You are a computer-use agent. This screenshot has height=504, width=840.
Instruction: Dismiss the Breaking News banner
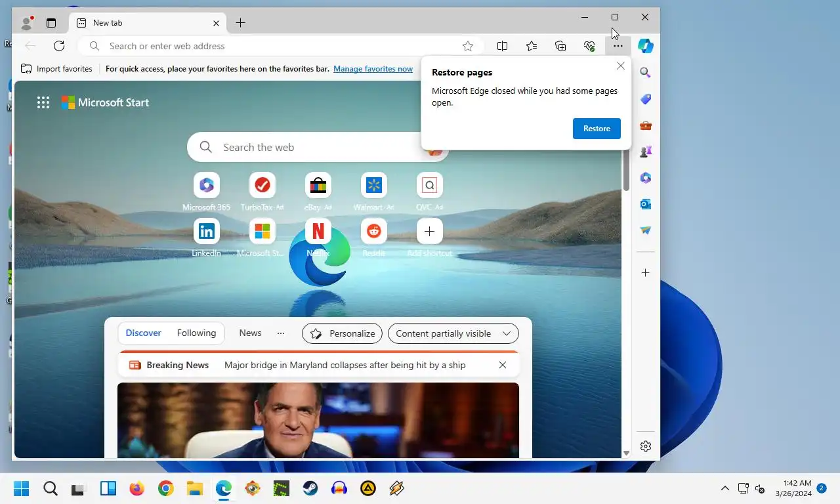point(503,365)
